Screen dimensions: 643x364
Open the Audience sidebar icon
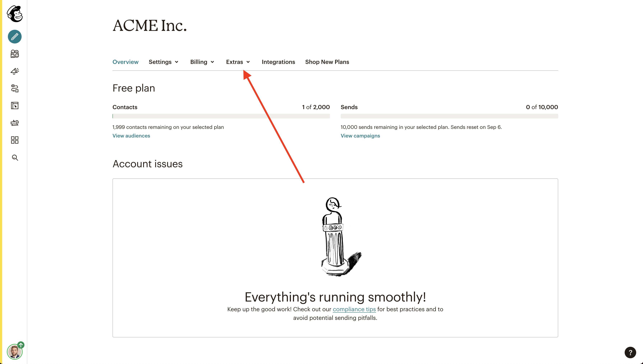pos(15,54)
